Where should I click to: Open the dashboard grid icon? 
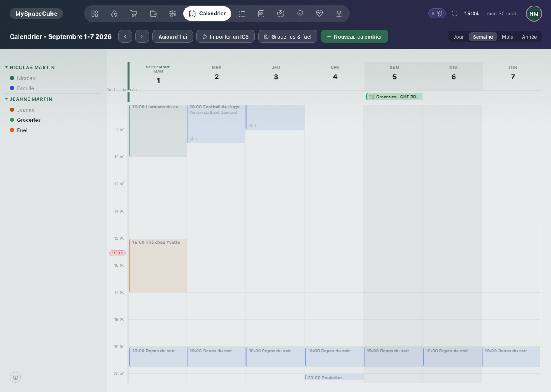pos(95,14)
